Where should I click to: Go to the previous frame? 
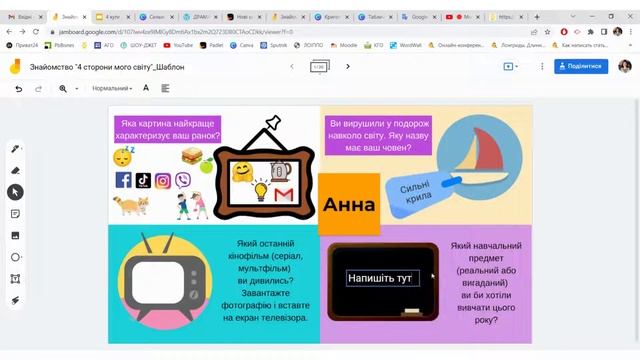pos(292,66)
